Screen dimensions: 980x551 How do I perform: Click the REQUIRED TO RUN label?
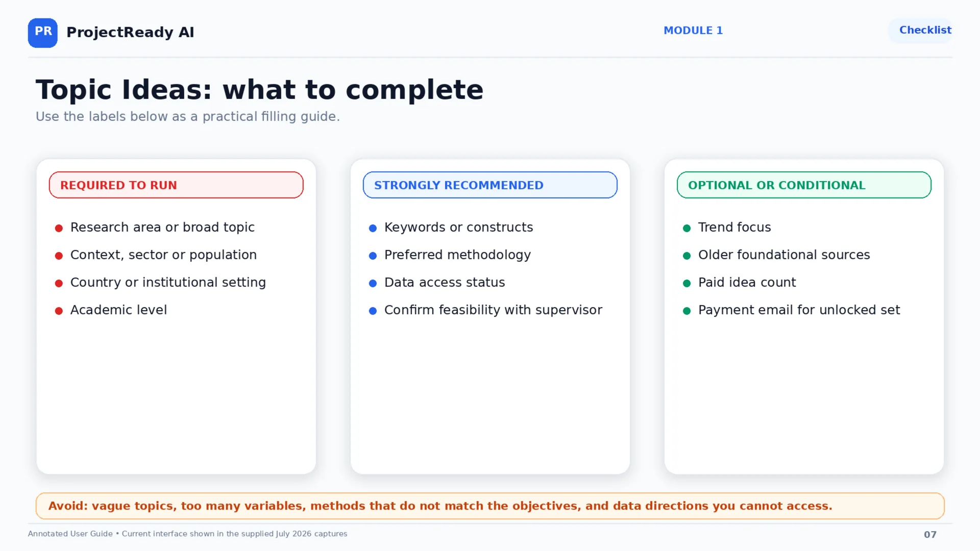176,185
